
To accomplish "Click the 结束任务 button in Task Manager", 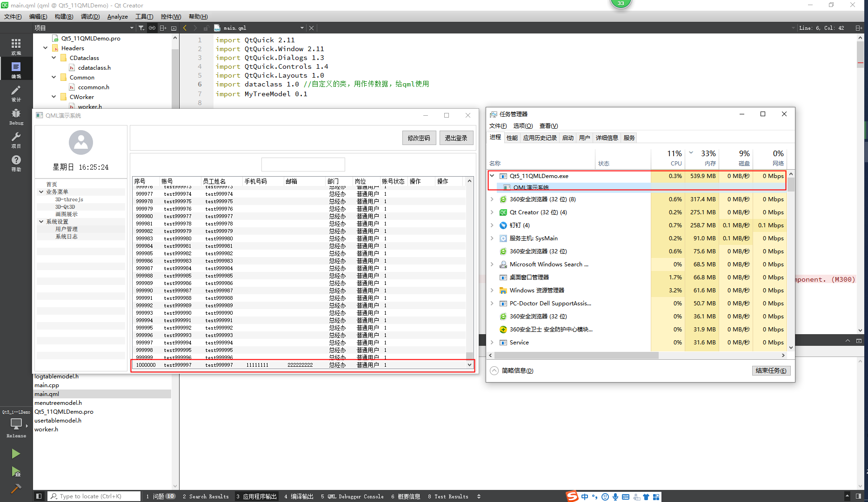I will 770,370.
